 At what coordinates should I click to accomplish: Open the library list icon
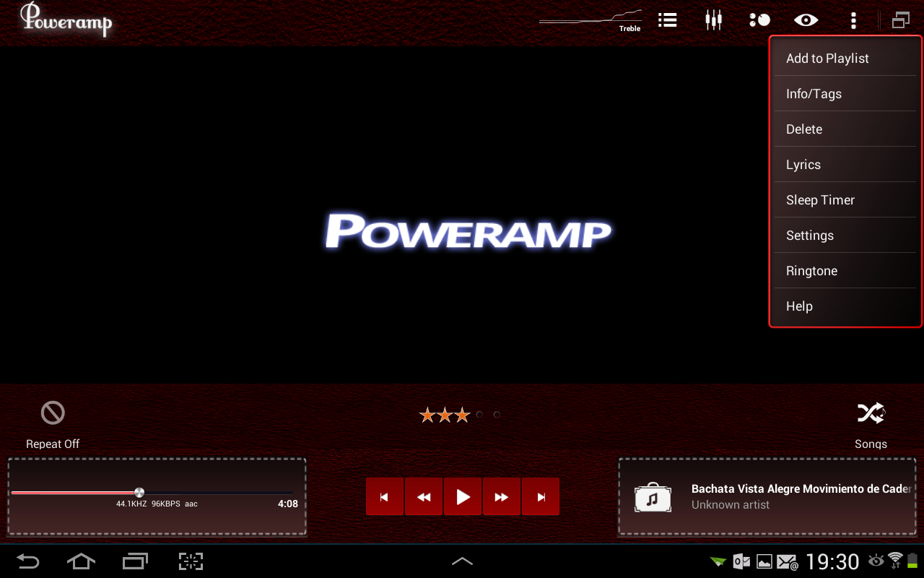tap(668, 20)
